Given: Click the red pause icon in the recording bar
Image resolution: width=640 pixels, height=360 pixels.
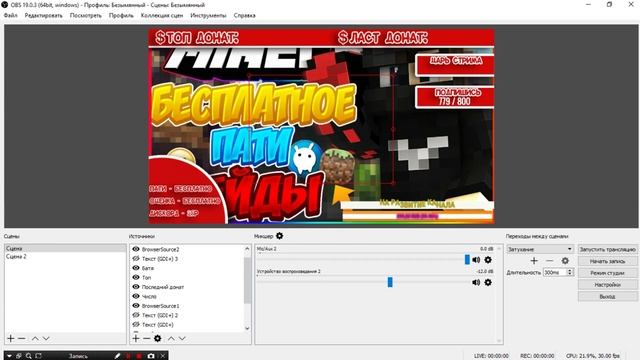Looking at the screenshot, I should point(128,356).
